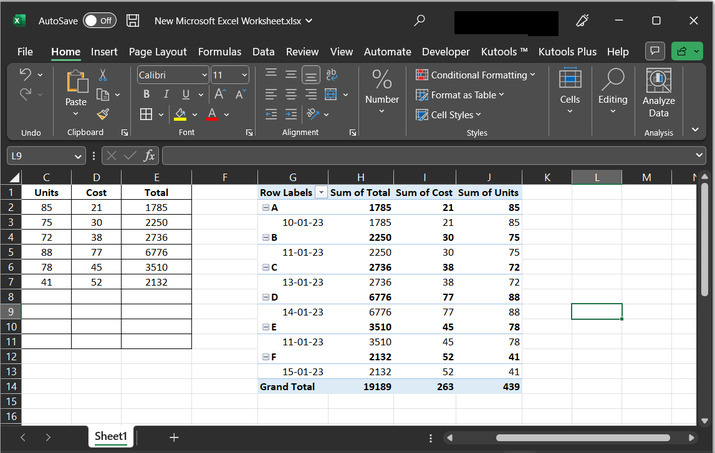This screenshot has height=453, width=715.
Task: Apply the yellow fill color swatch
Action: [x=180, y=115]
